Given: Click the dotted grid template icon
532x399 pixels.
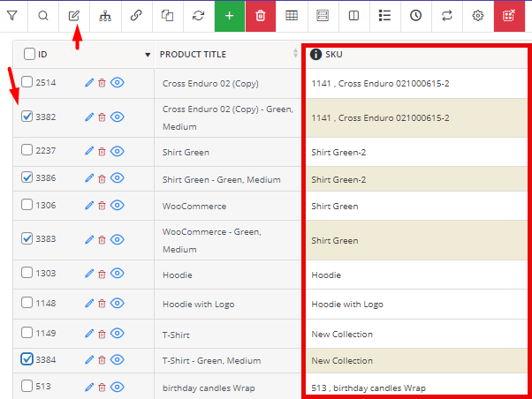Looking at the screenshot, I should [x=323, y=16].
